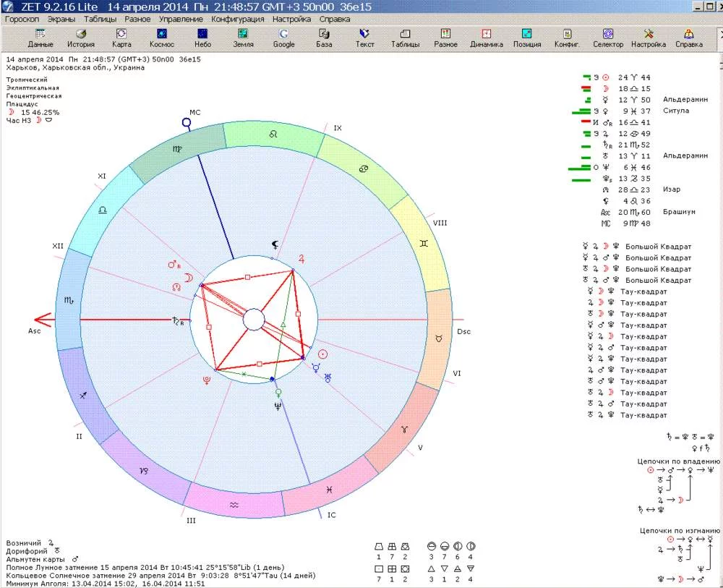The height and width of the screenshot is (588, 723).
Task: Open the Селектор toolbar icon
Action: 608,38
